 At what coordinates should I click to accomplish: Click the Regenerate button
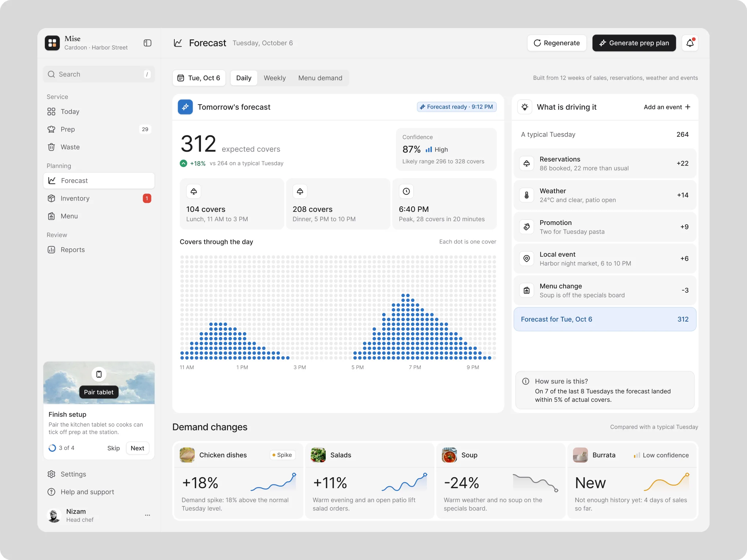pyautogui.click(x=557, y=43)
